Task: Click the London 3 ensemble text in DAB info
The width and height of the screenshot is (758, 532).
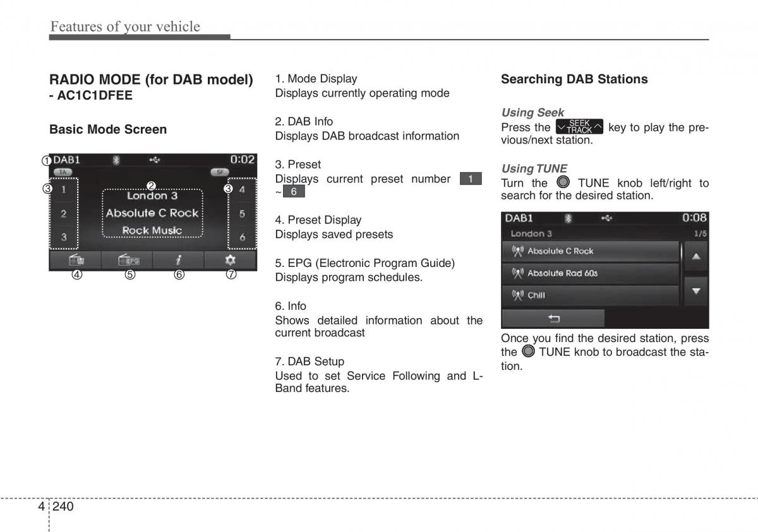Action: (x=152, y=196)
